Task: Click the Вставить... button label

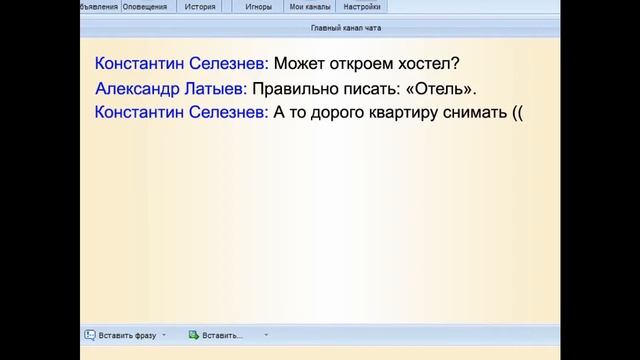Action: [x=222, y=336]
